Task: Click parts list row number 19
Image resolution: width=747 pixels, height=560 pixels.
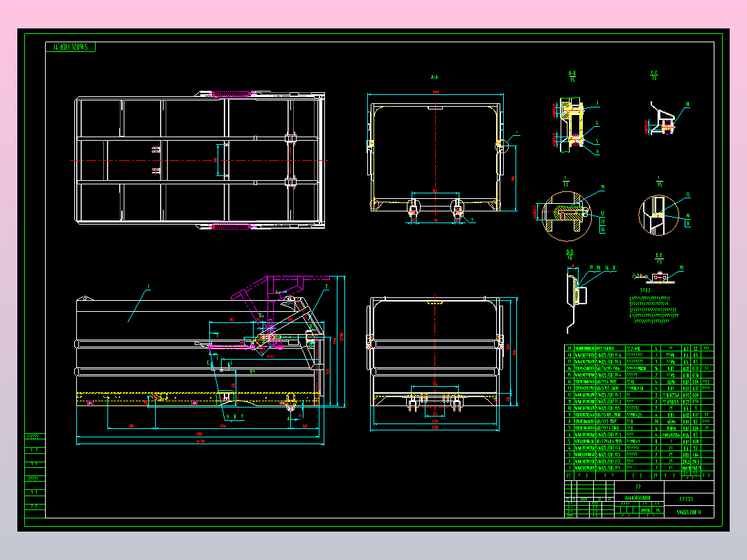Action: [x=639, y=349]
